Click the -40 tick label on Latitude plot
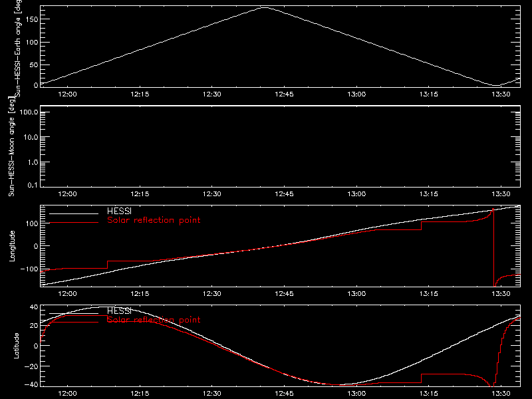The image size is (532, 399). point(31,385)
